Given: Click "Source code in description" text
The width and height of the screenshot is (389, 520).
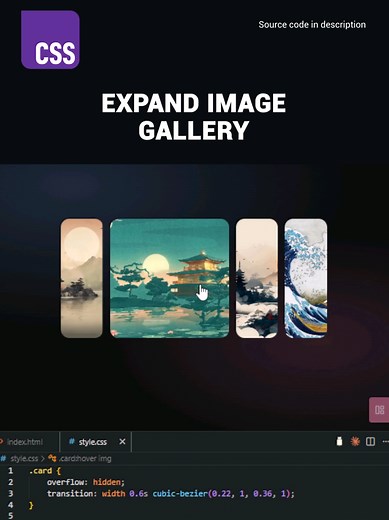Looking at the screenshot, I should (312, 25).
